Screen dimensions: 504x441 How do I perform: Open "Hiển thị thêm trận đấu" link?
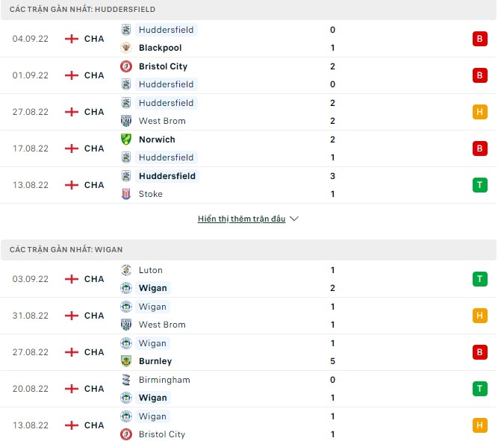(x=242, y=219)
